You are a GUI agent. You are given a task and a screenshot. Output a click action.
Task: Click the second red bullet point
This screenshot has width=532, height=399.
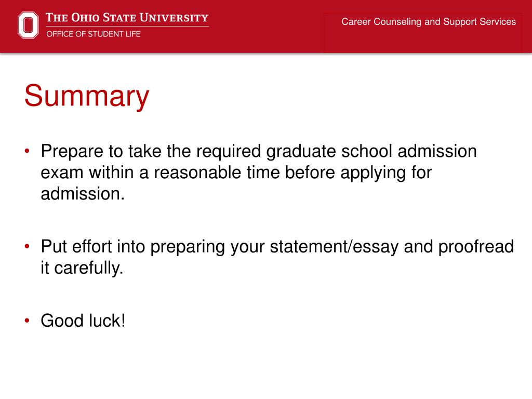click(x=27, y=246)
